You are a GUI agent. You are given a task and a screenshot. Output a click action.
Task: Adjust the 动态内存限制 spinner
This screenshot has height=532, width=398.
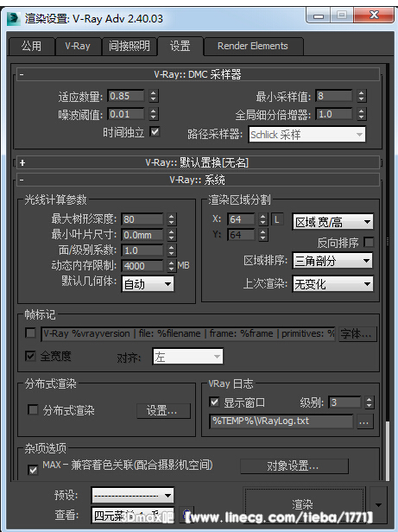click(x=172, y=266)
